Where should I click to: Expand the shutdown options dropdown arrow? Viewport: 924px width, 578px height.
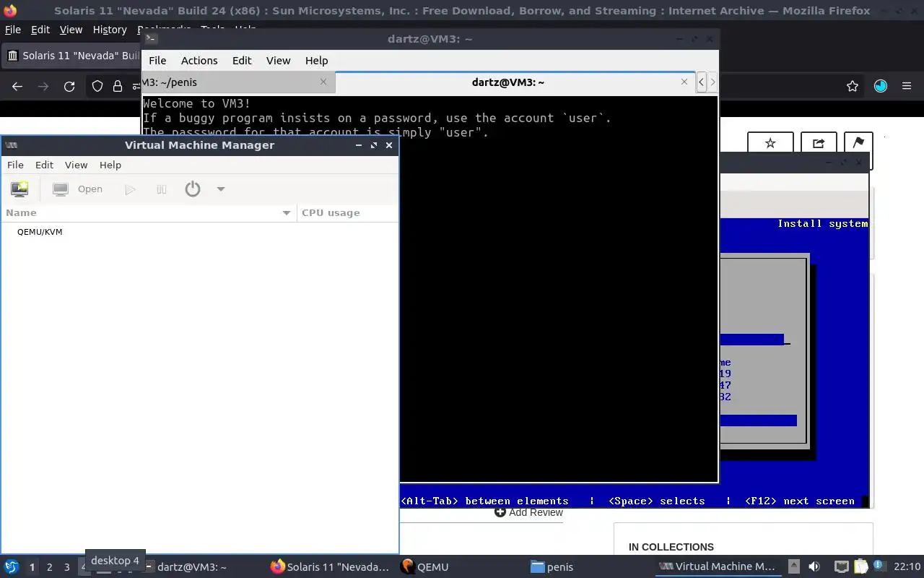pyautogui.click(x=221, y=189)
